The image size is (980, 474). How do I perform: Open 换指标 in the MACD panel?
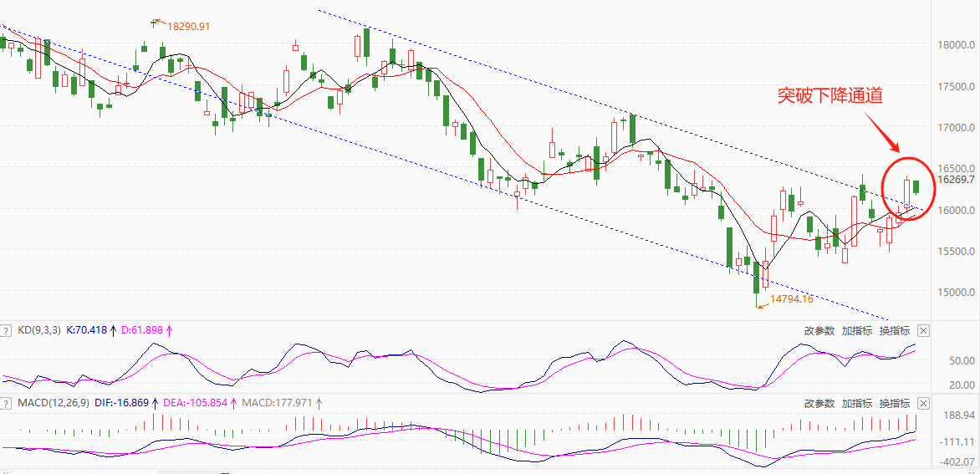click(x=895, y=403)
